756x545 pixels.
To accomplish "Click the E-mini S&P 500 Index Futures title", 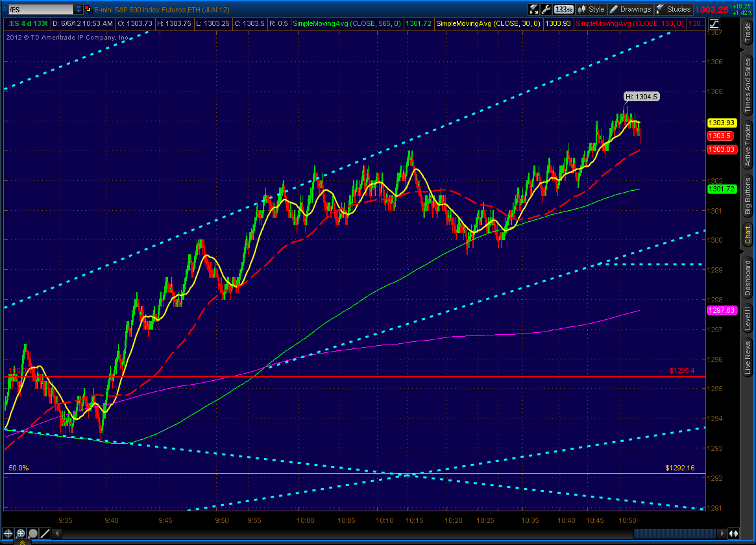I will pos(162,10).
